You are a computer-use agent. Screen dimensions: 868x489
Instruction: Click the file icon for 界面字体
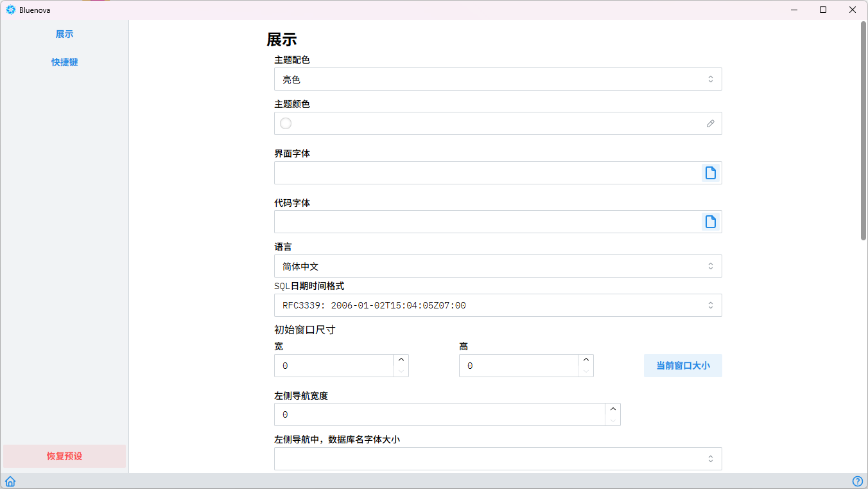(x=710, y=173)
